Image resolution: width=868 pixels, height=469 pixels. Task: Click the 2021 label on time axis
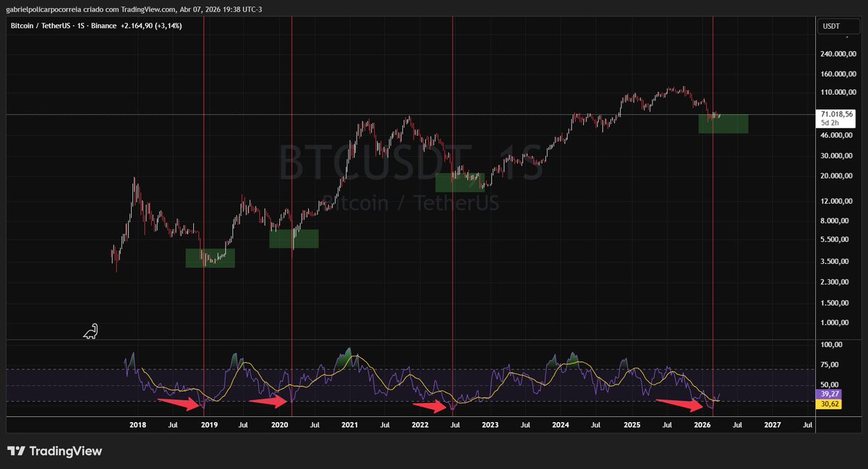click(350, 426)
